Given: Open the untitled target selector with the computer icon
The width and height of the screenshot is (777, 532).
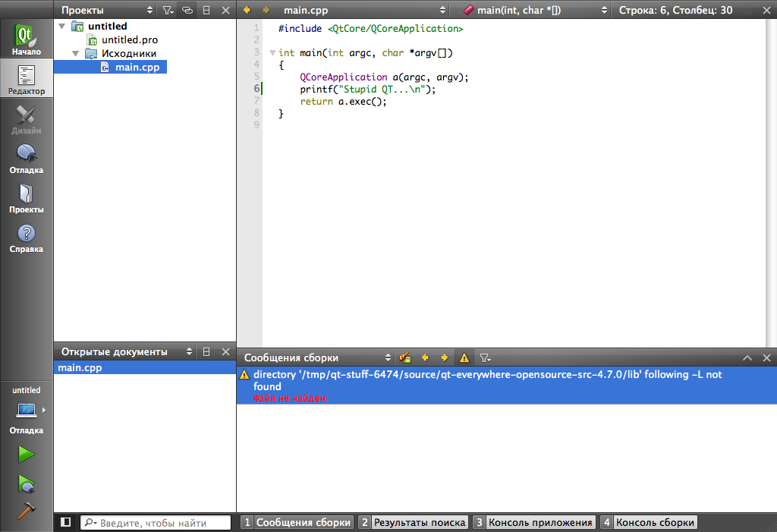Looking at the screenshot, I should point(27,410).
